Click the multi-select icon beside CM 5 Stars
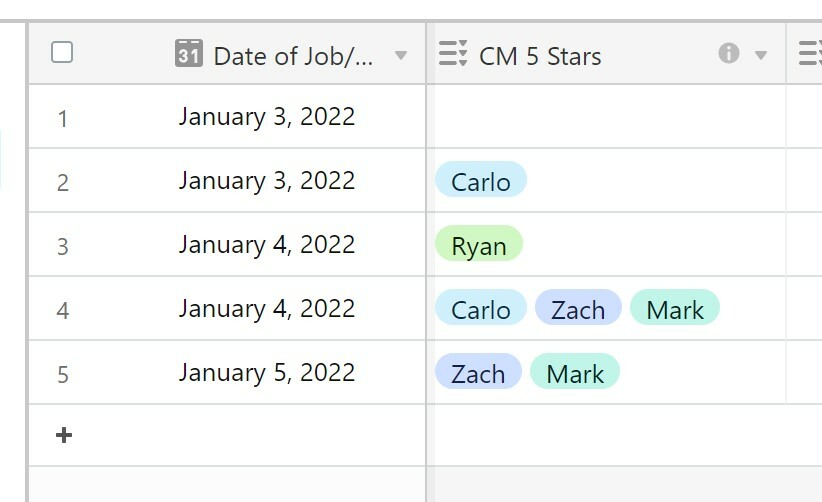The image size is (822, 502). pyautogui.click(x=453, y=53)
